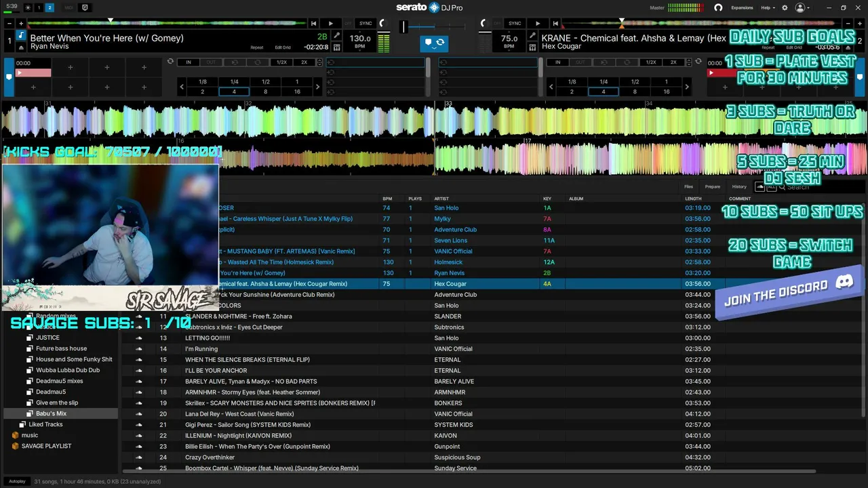Click deck 1 loop stepper after 2X
868x488 pixels.
pos(320,62)
